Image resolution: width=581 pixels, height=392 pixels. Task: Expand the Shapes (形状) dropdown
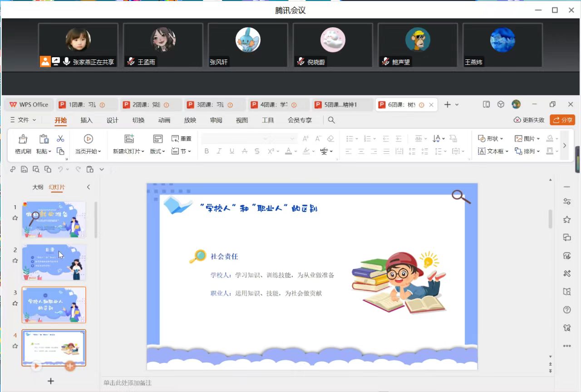pos(491,139)
